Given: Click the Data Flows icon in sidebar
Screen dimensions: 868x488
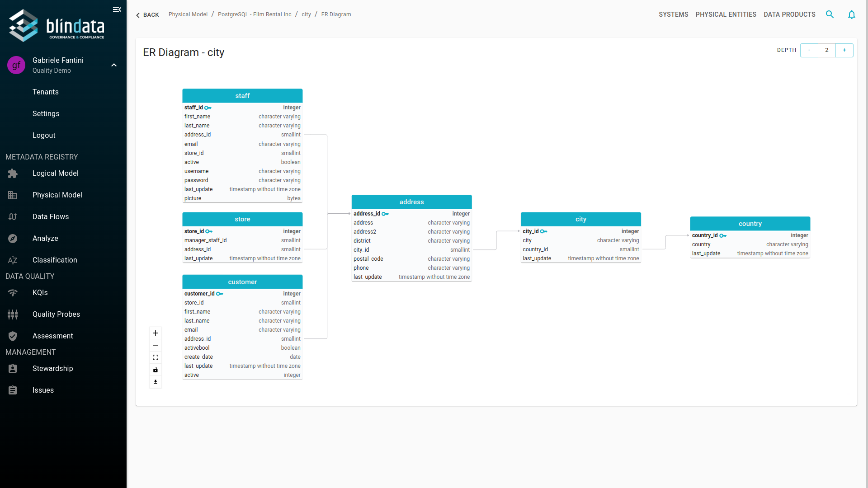Looking at the screenshot, I should pos(13,216).
